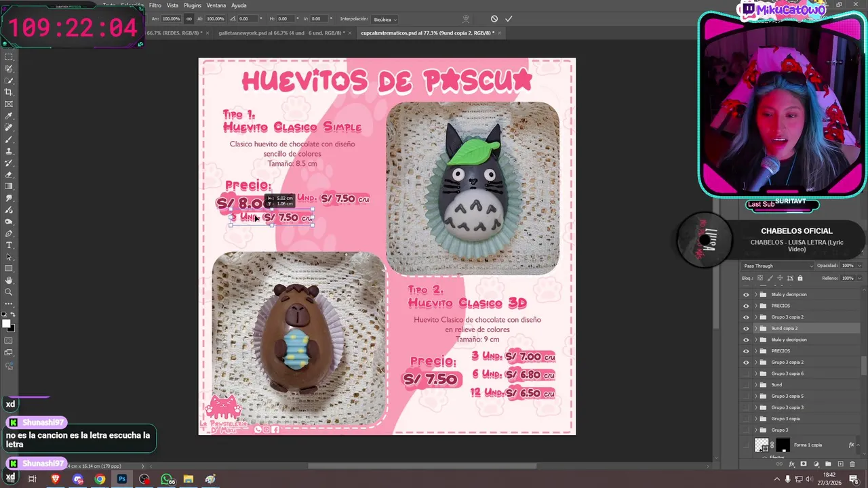Select the Horizontal Type tool
Viewport: 868px width, 488px height.
point(9,245)
